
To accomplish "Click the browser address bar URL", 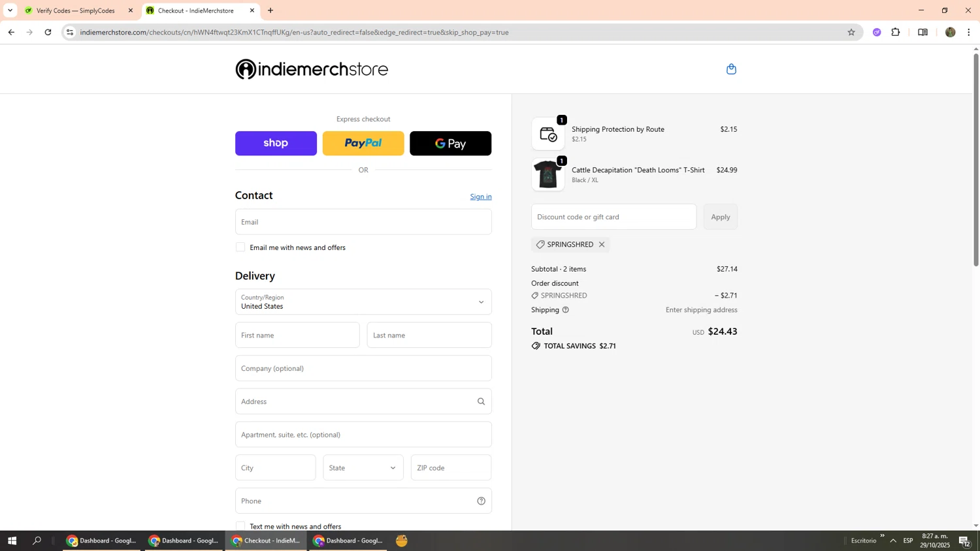I will click(x=294, y=32).
